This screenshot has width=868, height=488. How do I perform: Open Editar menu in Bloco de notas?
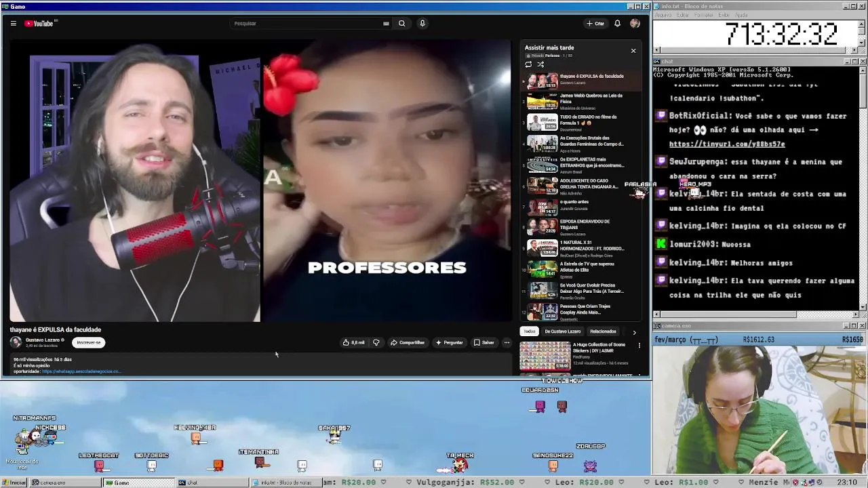(683, 15)
